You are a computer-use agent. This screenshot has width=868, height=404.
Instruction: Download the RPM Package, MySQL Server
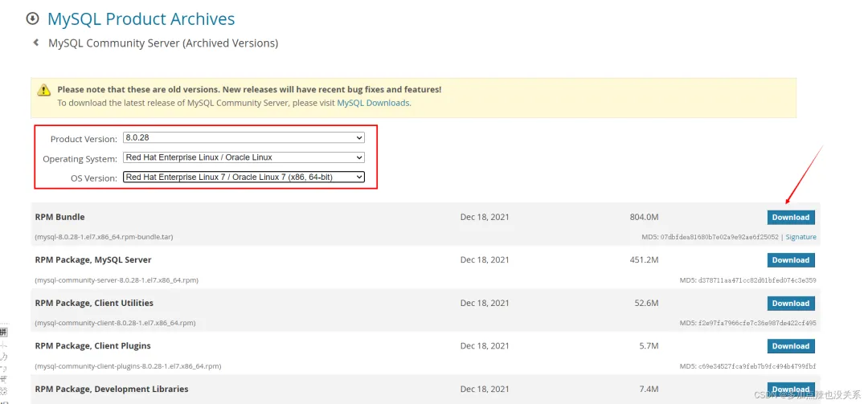pyautogui.click(x=791, y=260)
